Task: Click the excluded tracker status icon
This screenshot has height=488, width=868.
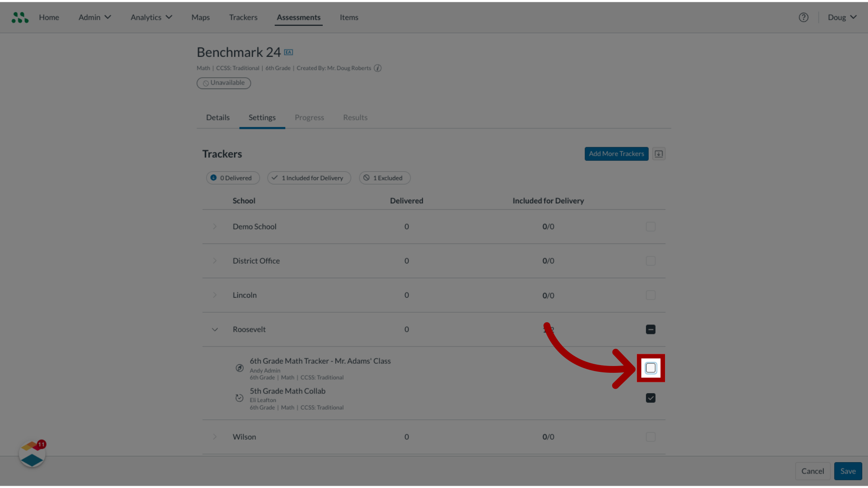Action: pos(240,368)
